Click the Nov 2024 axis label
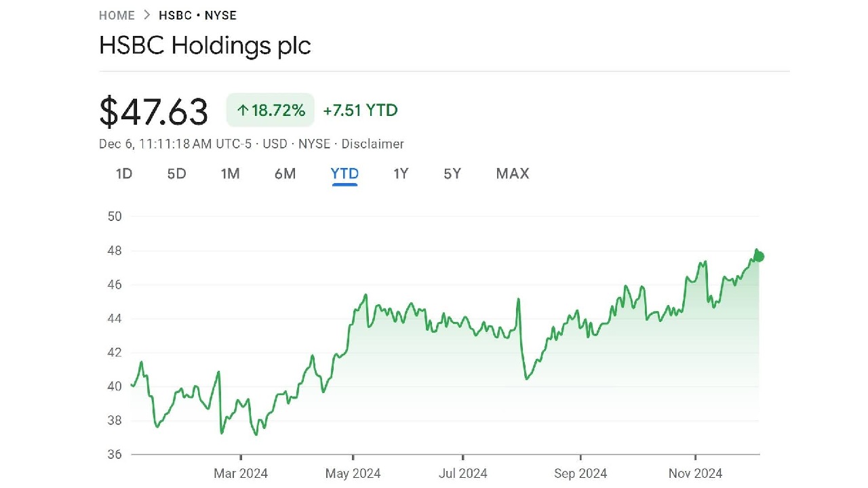Viewport: 868px width, 488px height. 696,473
